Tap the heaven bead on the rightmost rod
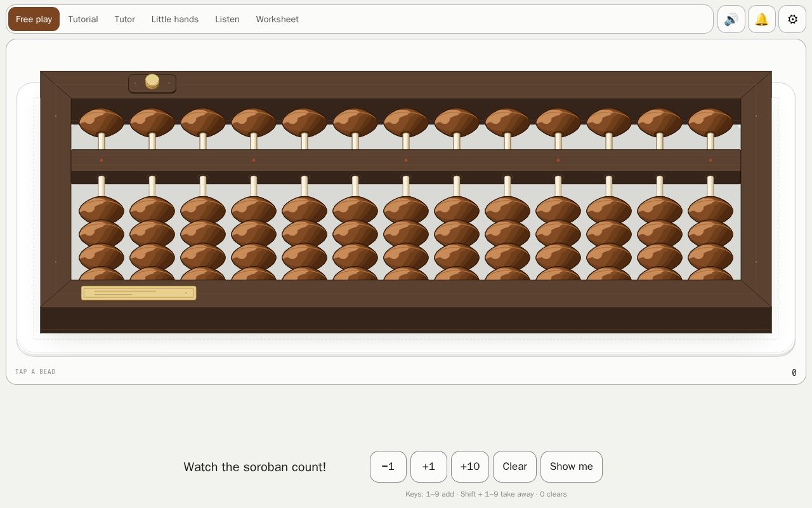 click(x=710, y=123)
